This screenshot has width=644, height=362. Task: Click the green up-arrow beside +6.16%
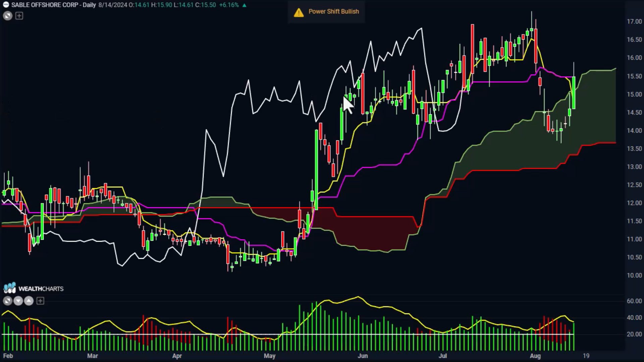pyautogui.click(x=244, y=5)
